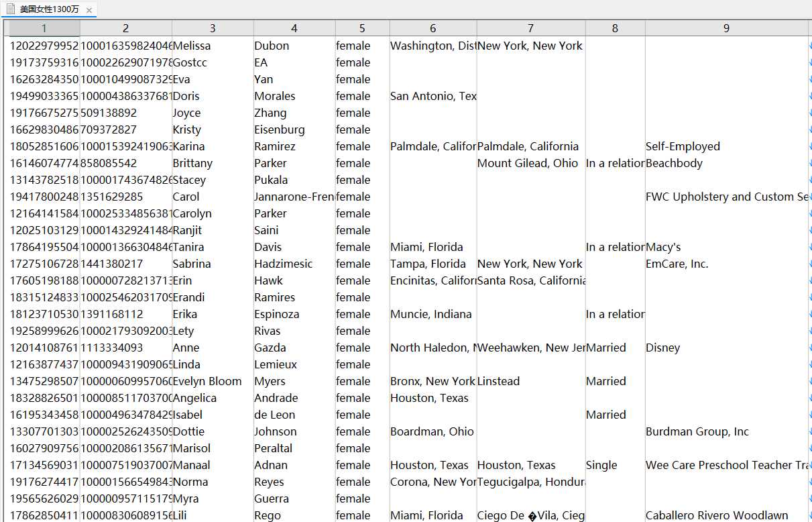Click the cell containing San Antonio, Tex
Viewport: 812px width, 522px height.
coord(433,96)
